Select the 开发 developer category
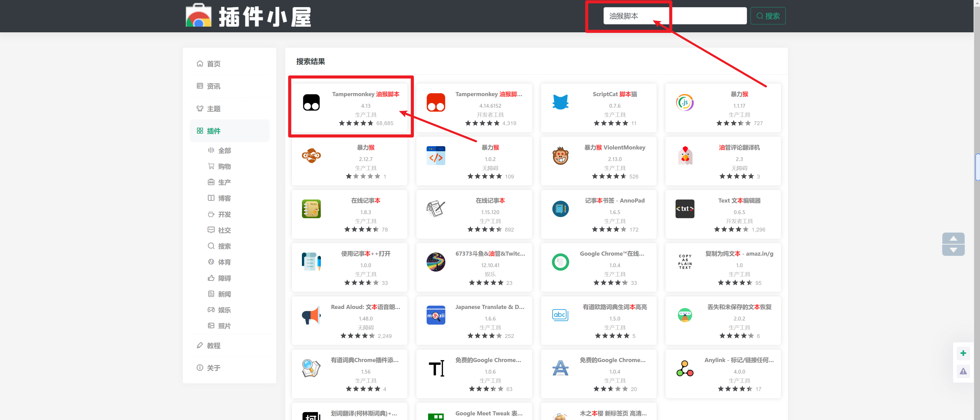Viewport: 980px width, 420px height. [224, 214]
